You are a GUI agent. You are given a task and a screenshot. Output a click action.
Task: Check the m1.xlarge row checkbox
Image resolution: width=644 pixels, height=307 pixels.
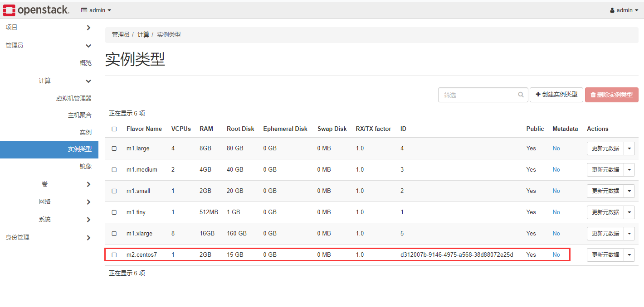click(x=114, y=234)
